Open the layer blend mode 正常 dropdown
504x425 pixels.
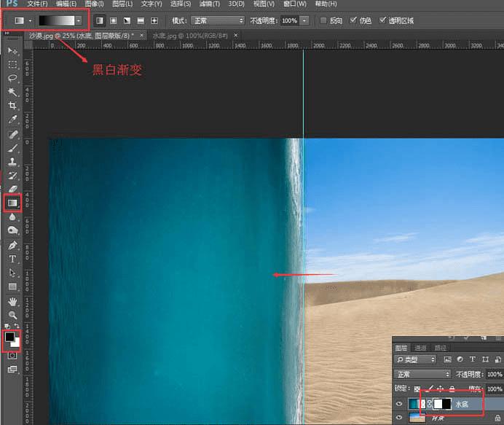[x=422, y=374]
